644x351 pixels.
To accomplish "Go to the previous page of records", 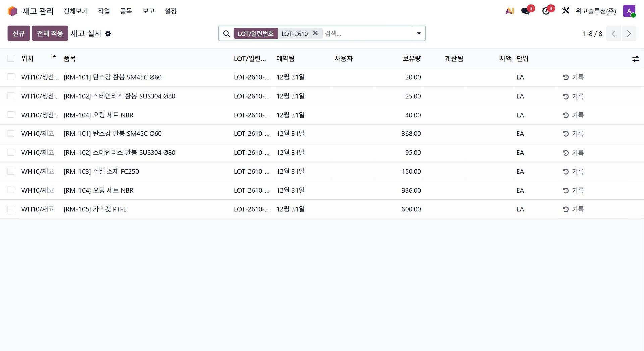I will click(x=613, y=34).
